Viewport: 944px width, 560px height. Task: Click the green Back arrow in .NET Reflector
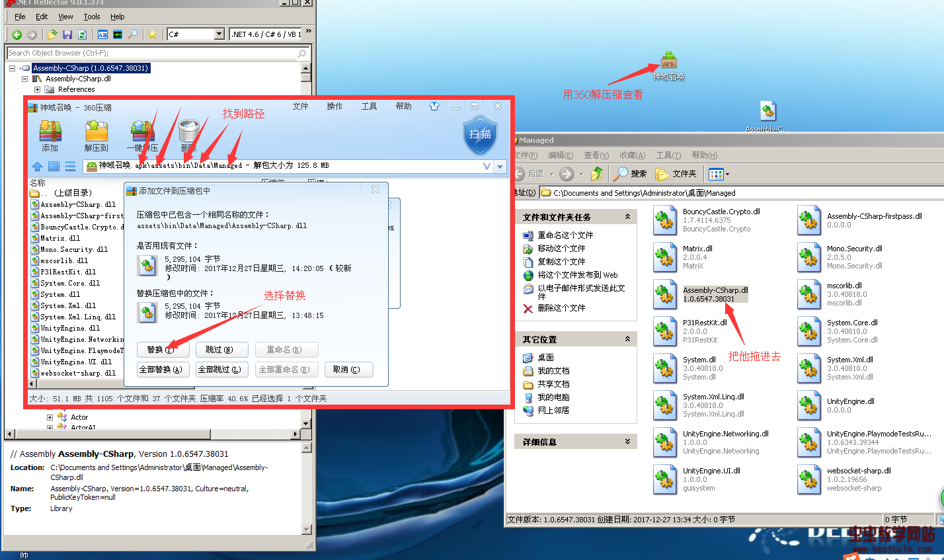click(17, 34)
